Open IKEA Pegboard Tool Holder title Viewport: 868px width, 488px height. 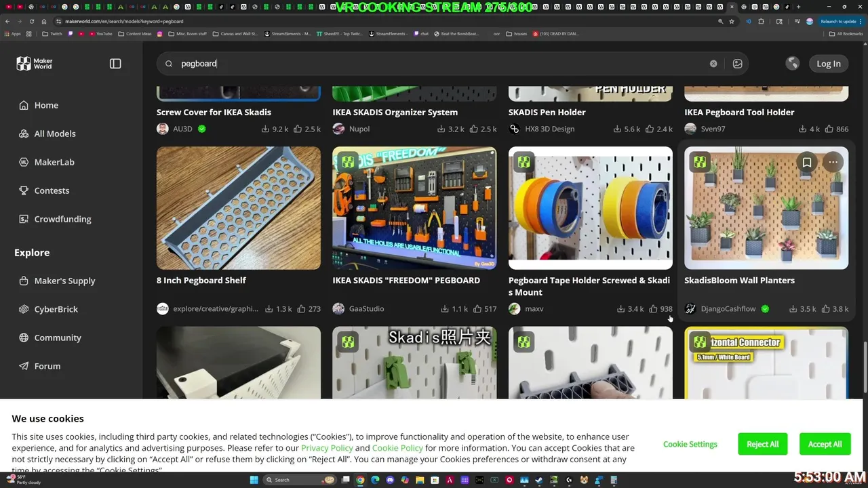[739, 113]
